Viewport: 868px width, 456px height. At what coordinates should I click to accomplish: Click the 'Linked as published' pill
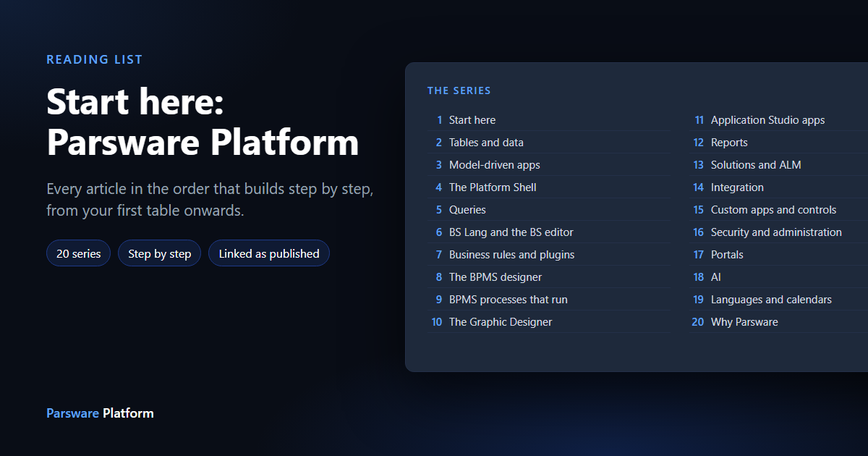click(269, 253)
